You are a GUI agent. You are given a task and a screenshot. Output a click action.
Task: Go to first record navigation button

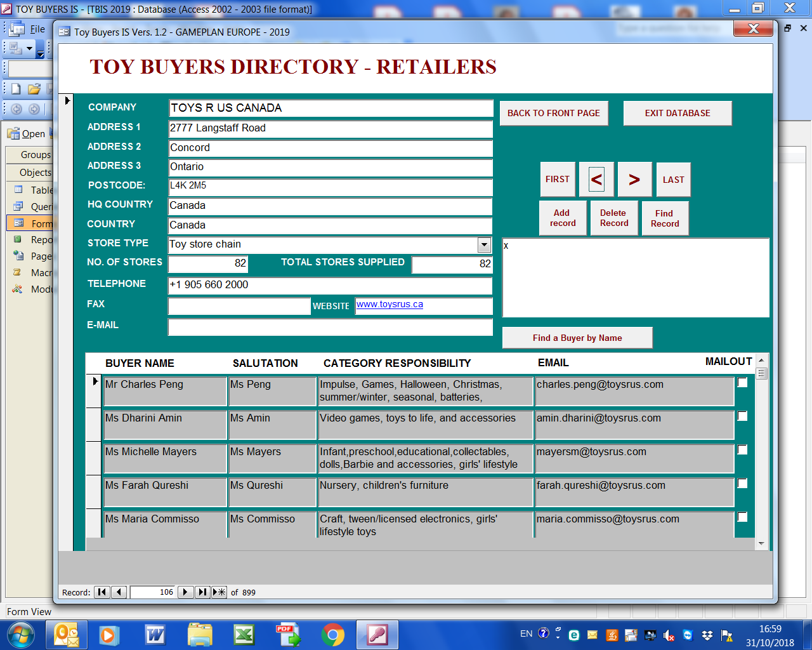[x=101, y=592]
